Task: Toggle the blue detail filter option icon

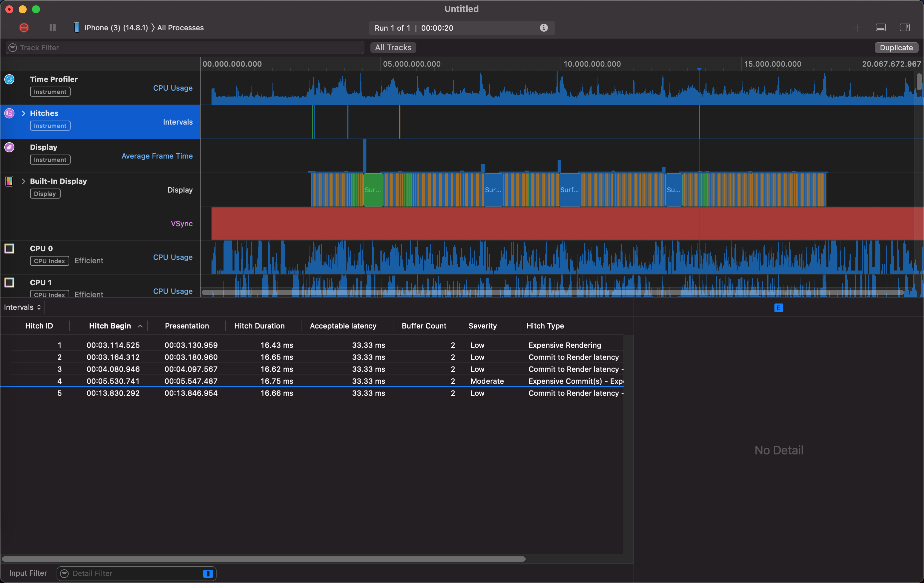Action: click(x=208, y=573)
